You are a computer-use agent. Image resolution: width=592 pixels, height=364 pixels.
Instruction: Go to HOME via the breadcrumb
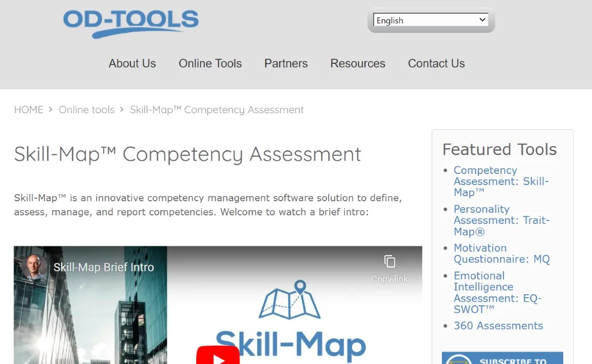[x=28, y=110]
